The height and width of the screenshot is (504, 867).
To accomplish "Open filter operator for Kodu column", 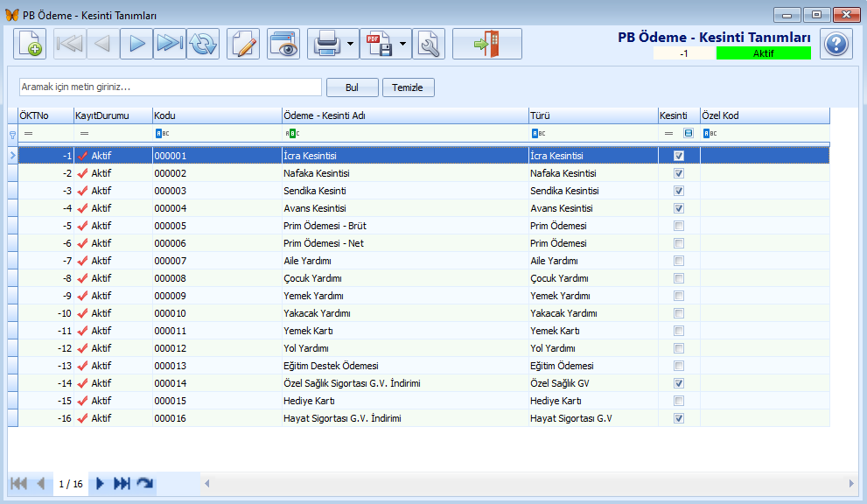I will 162,133.
